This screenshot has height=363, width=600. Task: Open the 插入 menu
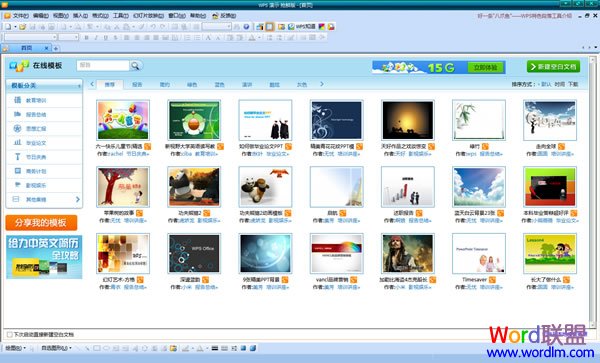tap(80, 16)
